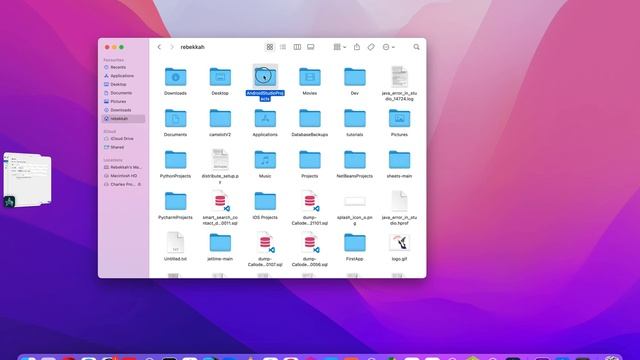Switch to gallery view

pos(311,47)
